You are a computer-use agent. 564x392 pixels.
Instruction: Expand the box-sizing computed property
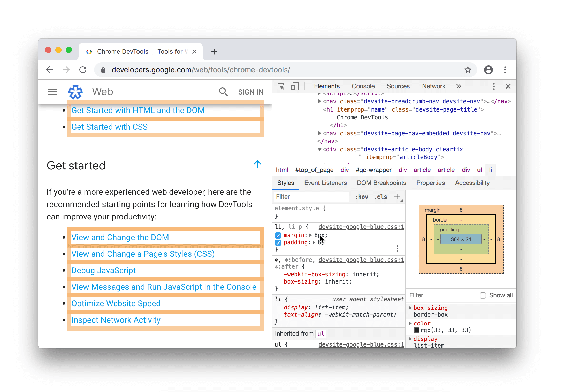[410, 307]
